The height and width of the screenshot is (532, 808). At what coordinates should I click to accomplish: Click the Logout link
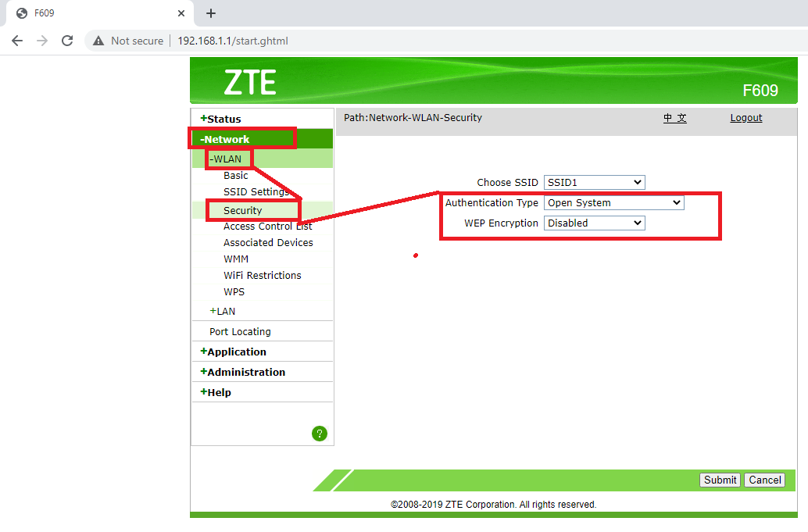[x=745, y=118]
